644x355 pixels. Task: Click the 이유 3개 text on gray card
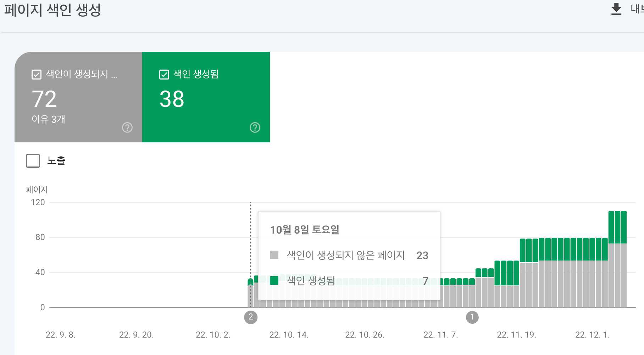48,119
